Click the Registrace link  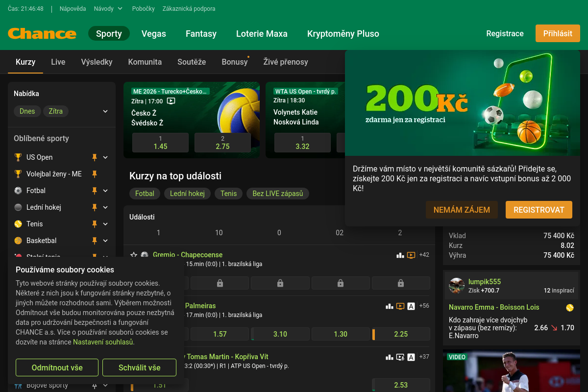pos(505,33)
